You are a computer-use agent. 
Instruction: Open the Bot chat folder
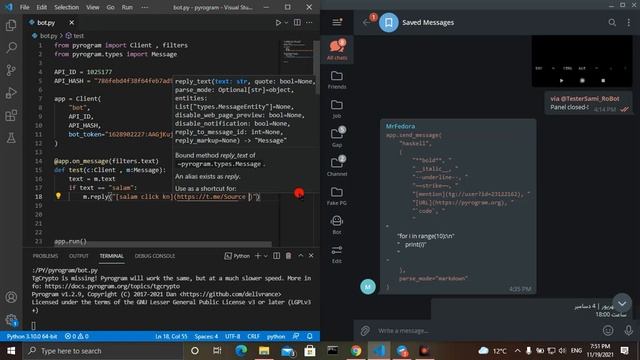pos(337,224)
